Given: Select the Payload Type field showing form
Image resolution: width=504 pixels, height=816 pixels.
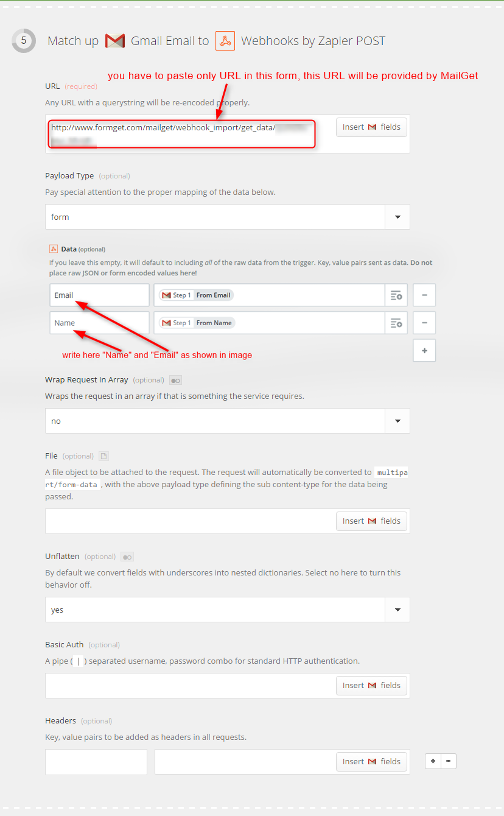Looking at the screenshot, I should tap(215, 217).
